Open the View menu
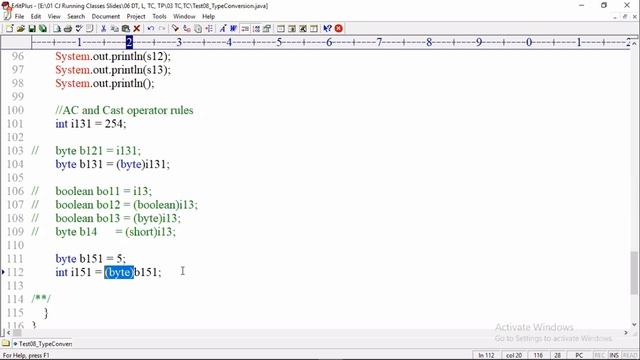 pos(54,16)
